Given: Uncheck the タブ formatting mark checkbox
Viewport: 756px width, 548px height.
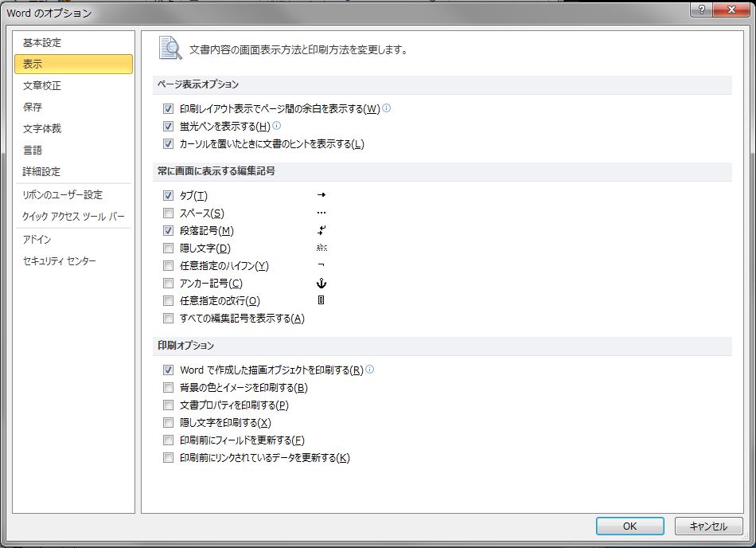Looking at the screenshot, I should click(x=168, y=196).
